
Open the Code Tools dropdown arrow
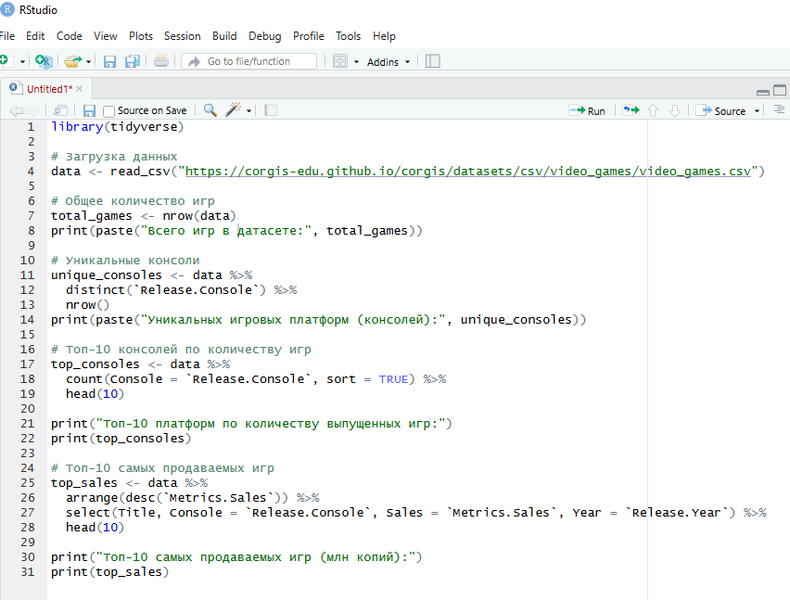[x=249, y=111]
